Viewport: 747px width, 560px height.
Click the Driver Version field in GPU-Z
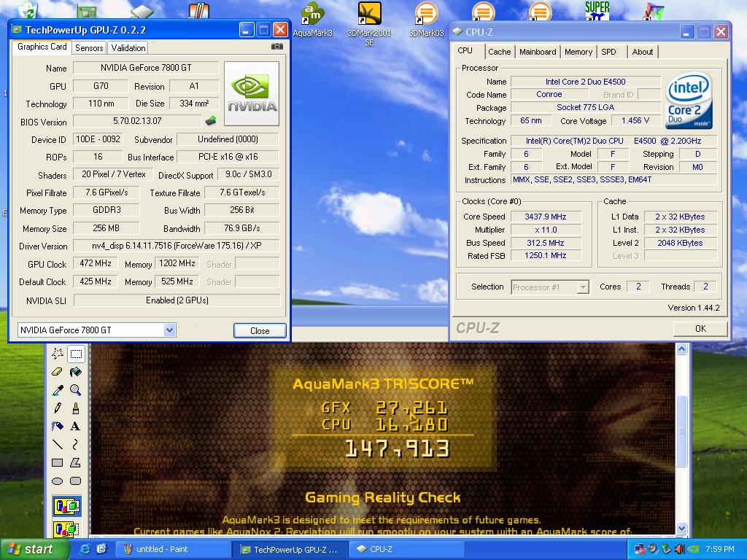[177, 246]
